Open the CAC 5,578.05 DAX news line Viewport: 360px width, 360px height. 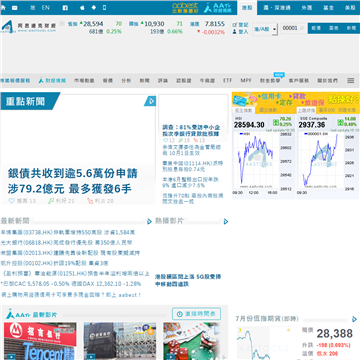pos(71,284)
